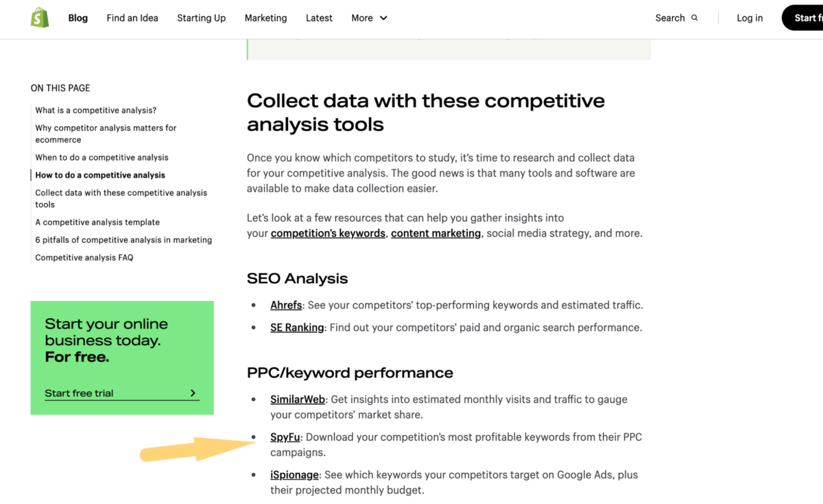Open the Latest nav item
The image size is (823, 504).
[319, 19]
